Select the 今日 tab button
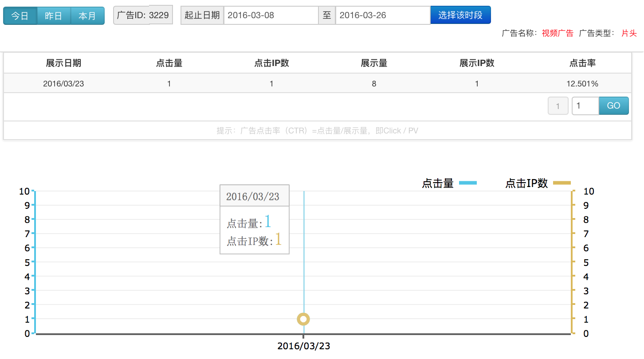644x359 pixels. 20,16
